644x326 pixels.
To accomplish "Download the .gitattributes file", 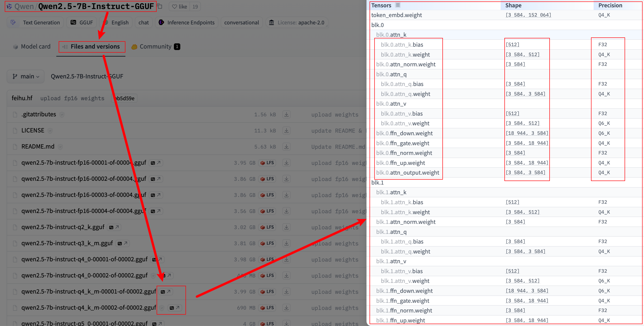I will [286, 114].
